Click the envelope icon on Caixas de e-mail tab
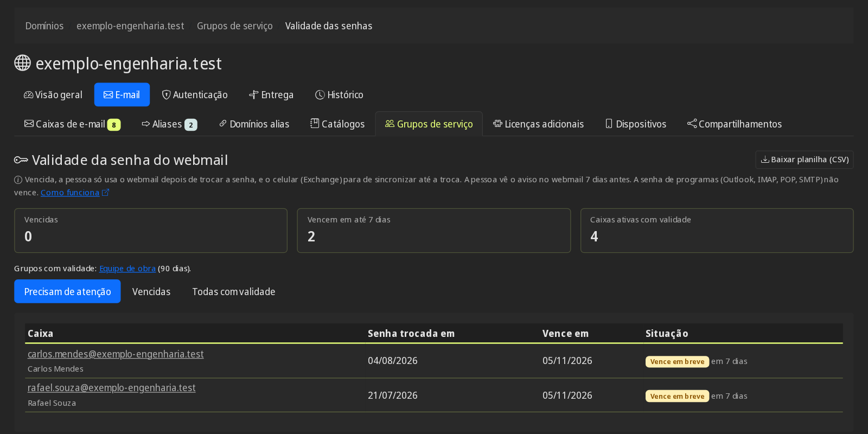868x434 pixels. tap(29, 124)
